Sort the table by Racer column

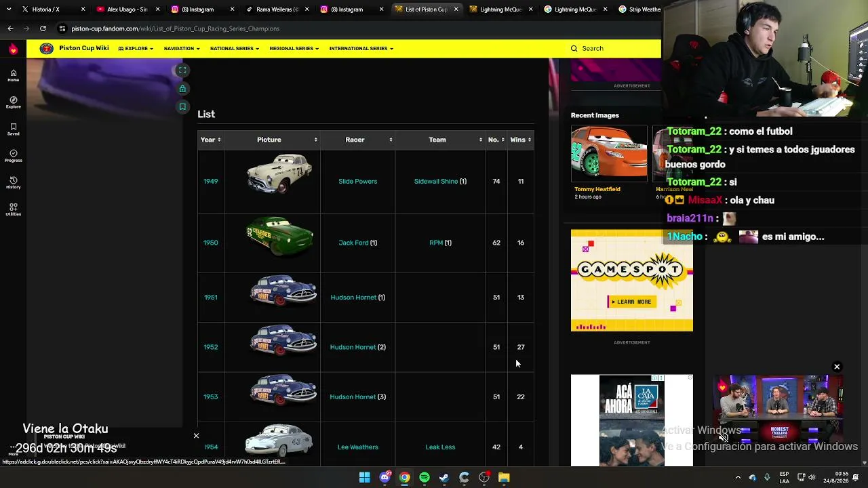pos(357,140)
